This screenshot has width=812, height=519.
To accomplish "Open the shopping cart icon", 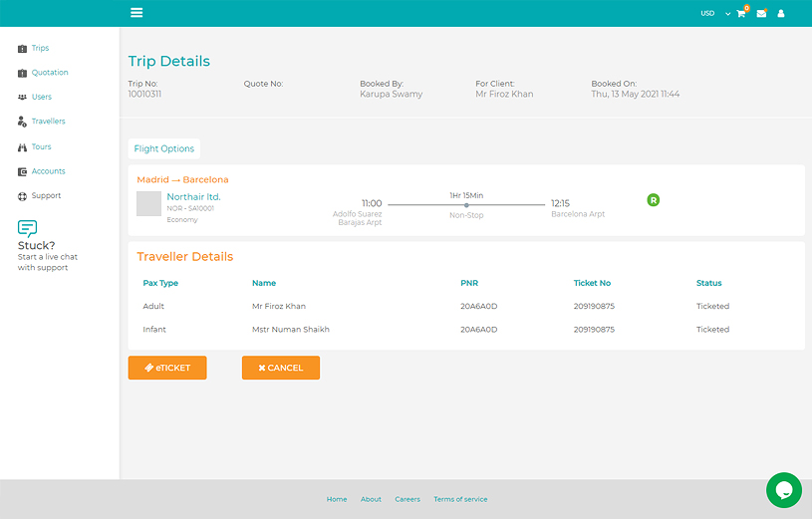I will 740,14.
